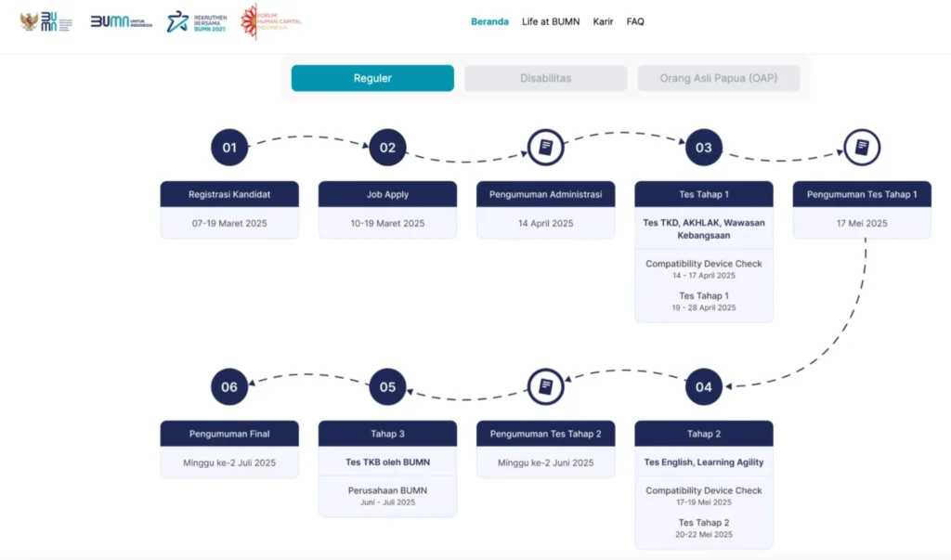Select the Reguler tab
The image size is (951, 560).
tap(372, 78)
